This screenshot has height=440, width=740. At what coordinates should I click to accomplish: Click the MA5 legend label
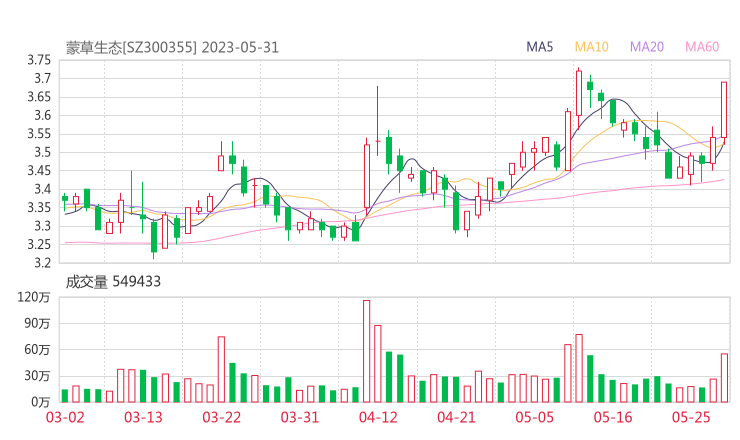[x=539, y=47]
